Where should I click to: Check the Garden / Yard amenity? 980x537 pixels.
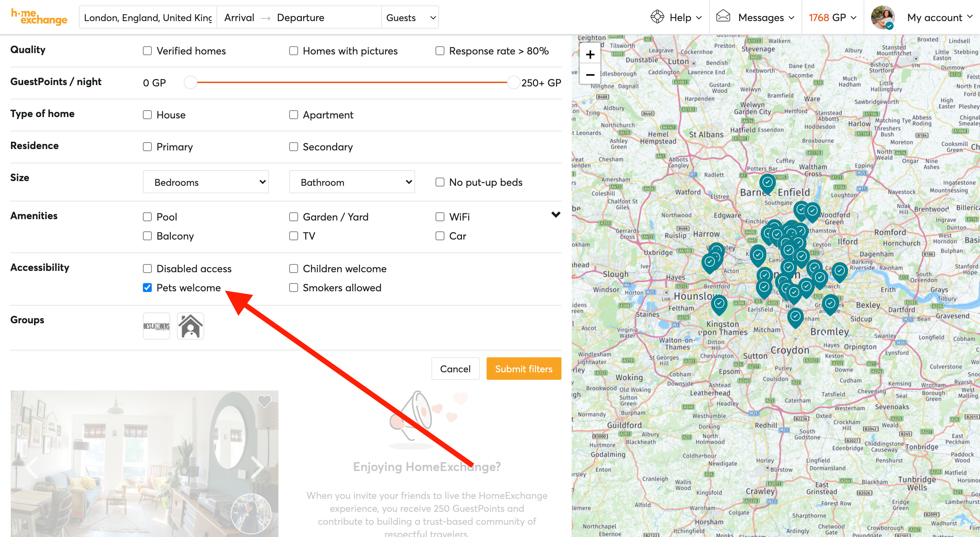[x=293, y=217]
